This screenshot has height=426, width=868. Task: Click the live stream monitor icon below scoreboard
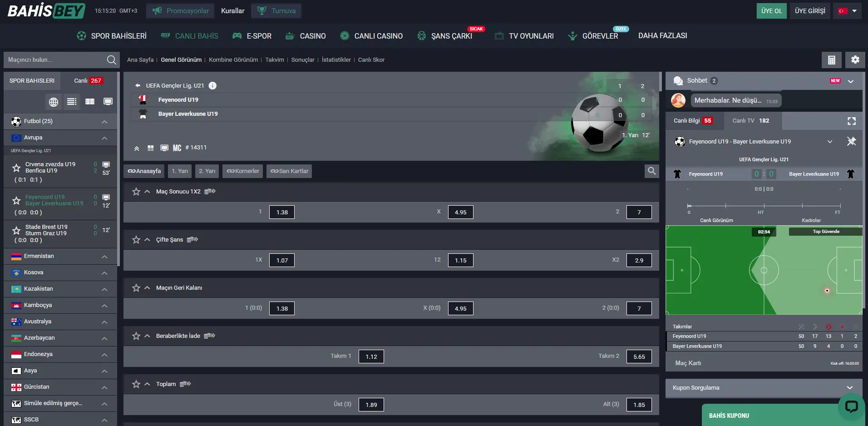(x=164, y=148)
